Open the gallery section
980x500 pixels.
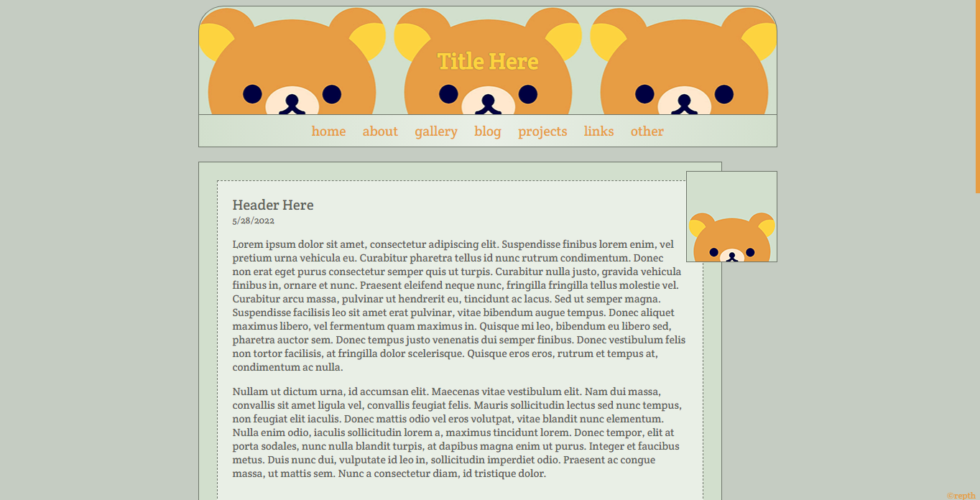(x=436, y=131)
